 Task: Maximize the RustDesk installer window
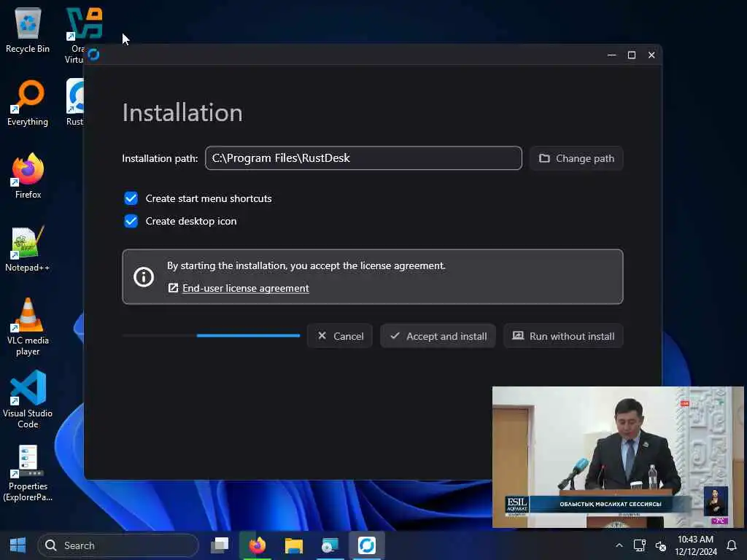pyautogui.click(x=632, y=55)
